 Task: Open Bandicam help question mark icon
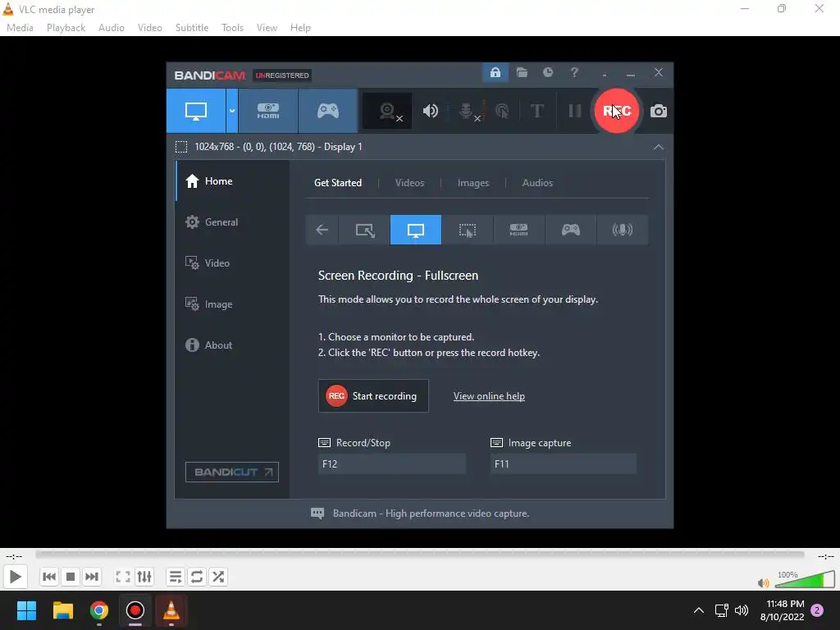tap(574, 72)
